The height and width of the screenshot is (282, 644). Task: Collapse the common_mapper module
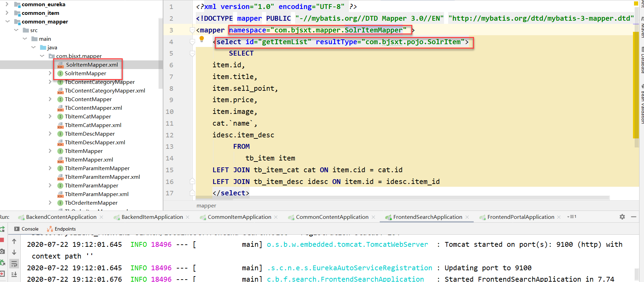click(7, 21)
